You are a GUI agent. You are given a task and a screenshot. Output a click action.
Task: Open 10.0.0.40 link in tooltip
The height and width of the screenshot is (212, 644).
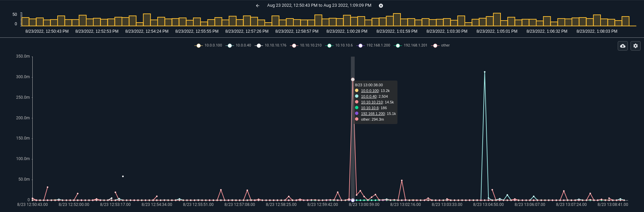click(369, 96)
